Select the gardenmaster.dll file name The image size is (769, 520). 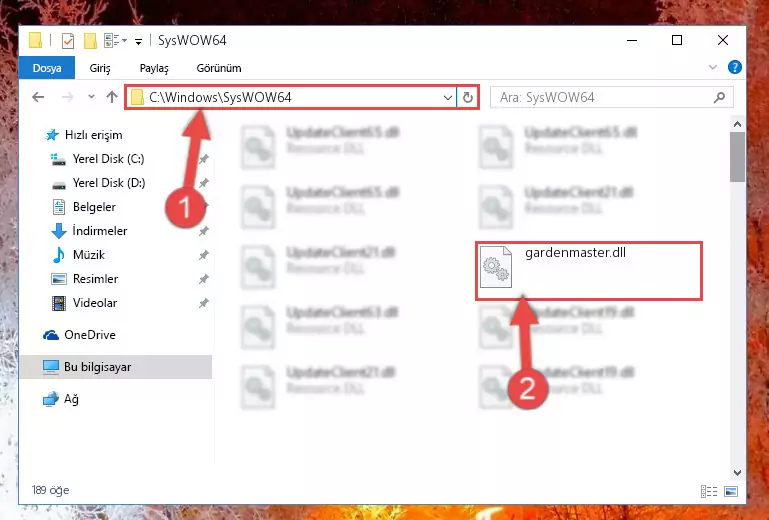coord(575,253)
